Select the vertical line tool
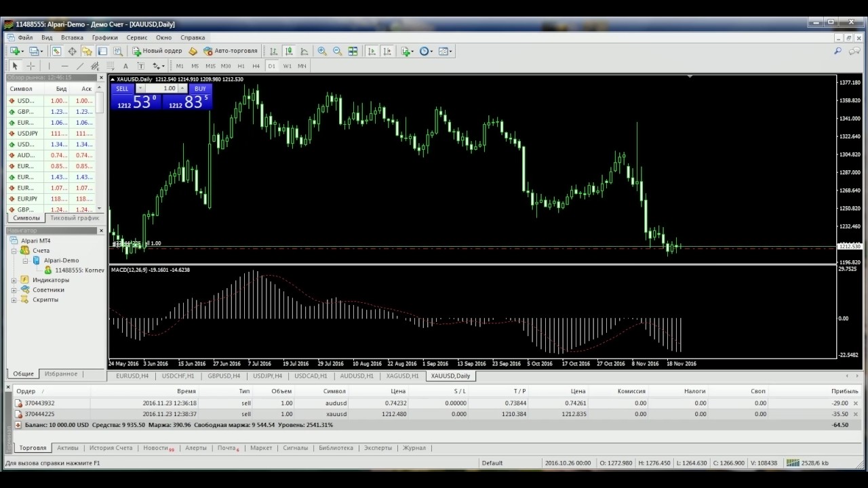 click(49, 66)
